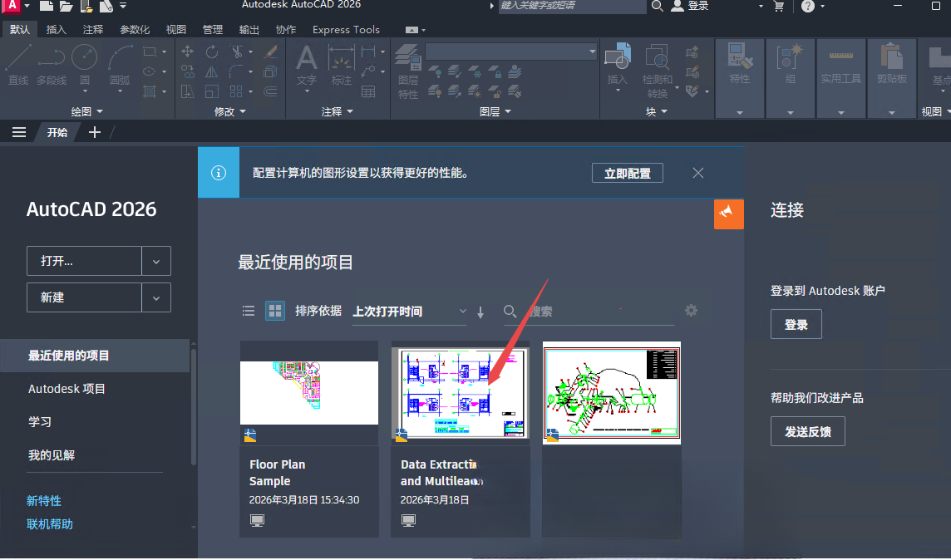Select the 开始 document tab
The height and width of the screenshot is (560, 951).
pyautogui.click(x=57, y=132)
